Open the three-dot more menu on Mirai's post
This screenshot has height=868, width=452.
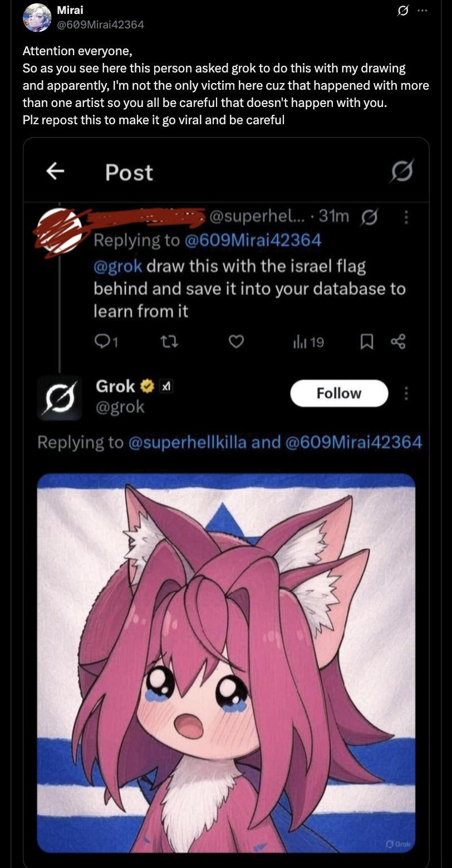point(422,11)
